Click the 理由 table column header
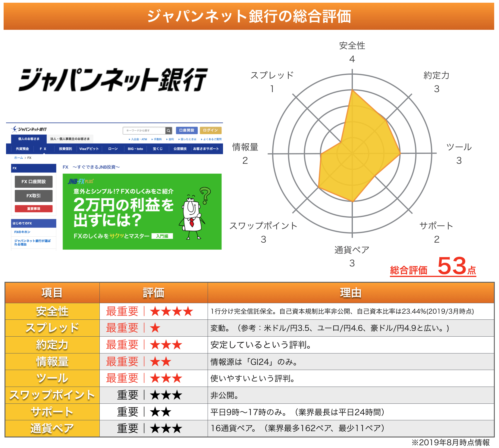Image resolution: width=499 pixels, height=448 pixels. [x=351, y=293]
